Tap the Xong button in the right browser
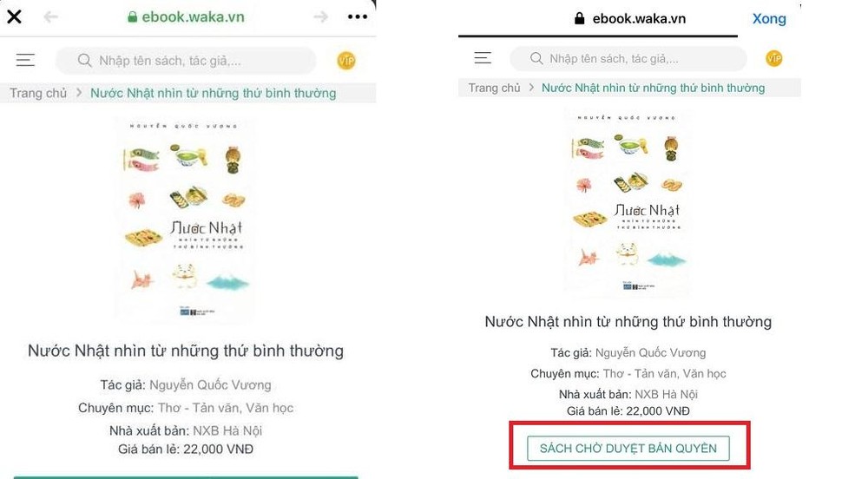This screenshot has width=868, height=479. click(769, 18)
